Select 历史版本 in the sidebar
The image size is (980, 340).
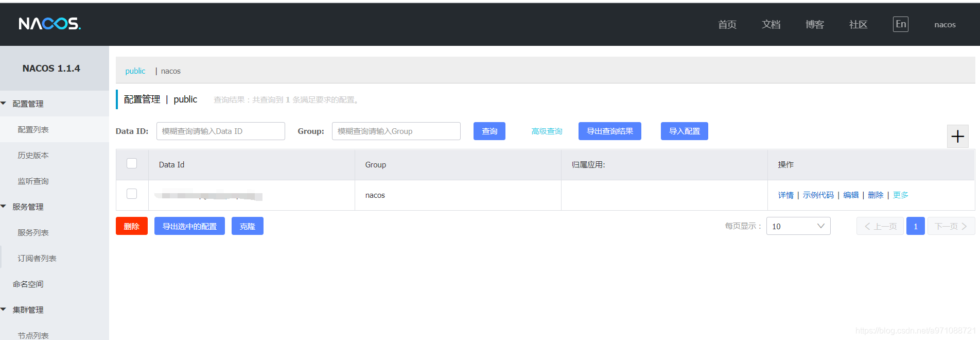tap(33, 155)
